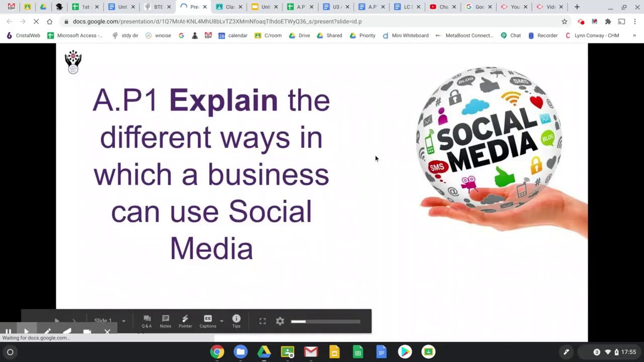Open Google Docs from the shelf
The width and height of the screenshot is (644, 362).
tap(381, 352)
